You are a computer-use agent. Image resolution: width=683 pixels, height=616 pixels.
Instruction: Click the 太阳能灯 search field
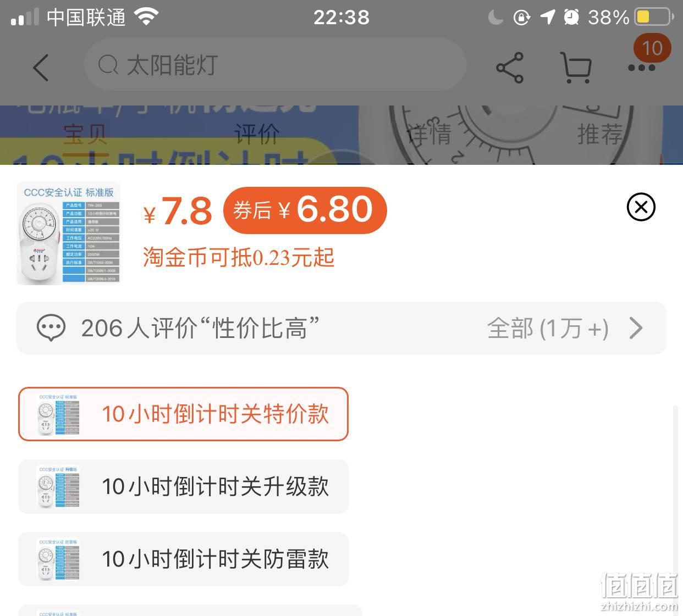pyautogui.click(x=275, y=65)
